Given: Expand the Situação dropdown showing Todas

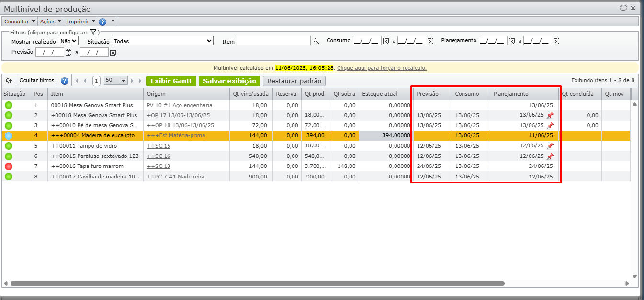Looking at the screenshot, I should click(x=162, y=41).
